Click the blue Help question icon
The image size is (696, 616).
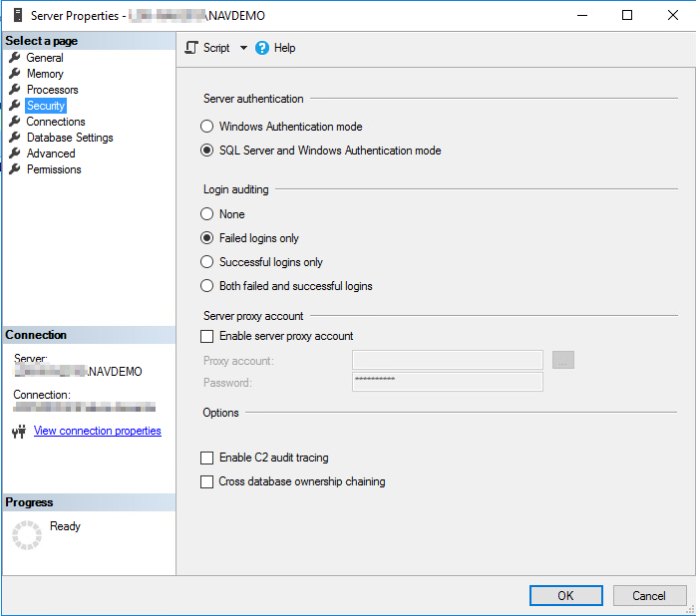tap(262, 48)
